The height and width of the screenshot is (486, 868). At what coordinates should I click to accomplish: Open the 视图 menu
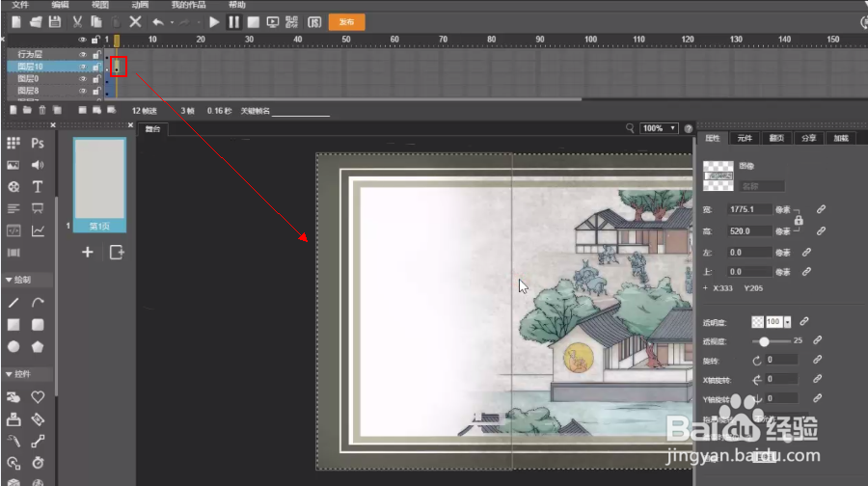99,5
